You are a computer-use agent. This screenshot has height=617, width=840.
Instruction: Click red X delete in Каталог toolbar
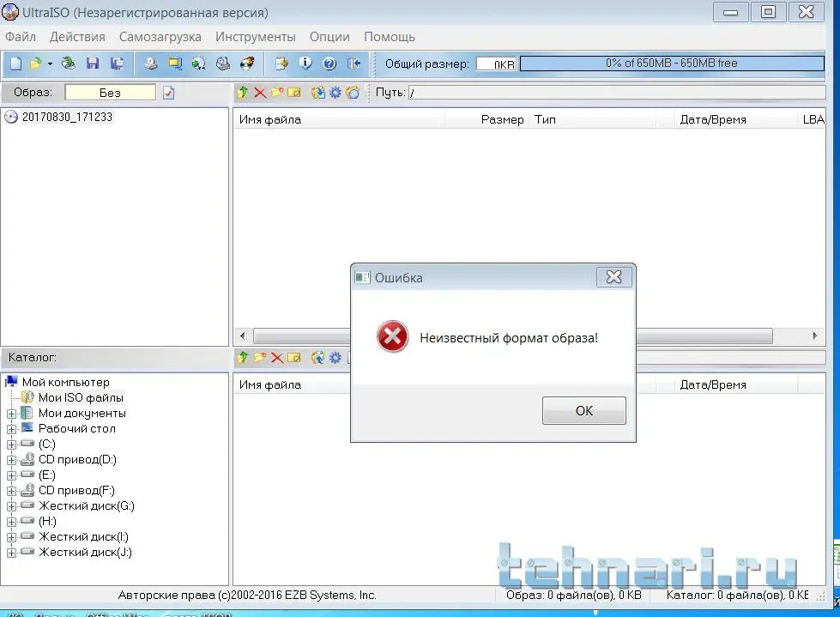277,357
